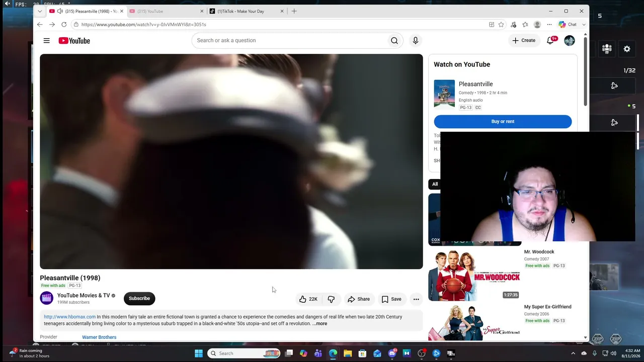Open the hbomax.com link

coord(69,317)
